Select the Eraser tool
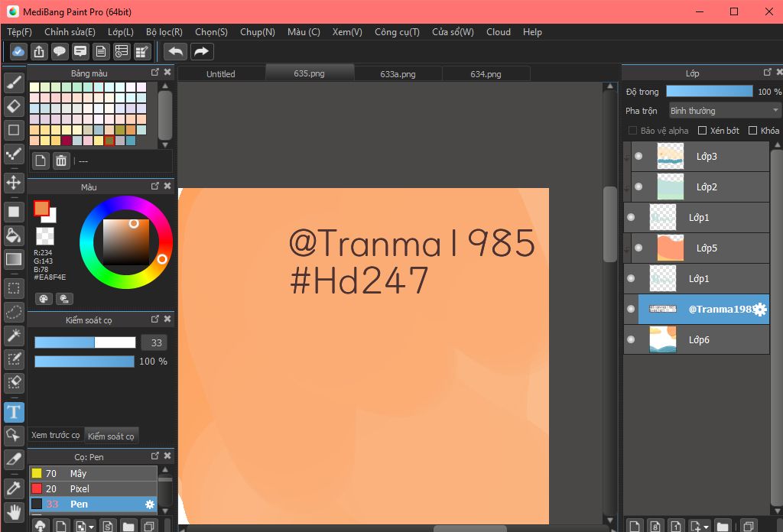Image resolution: width=783 pixels, height=532 pixels. coord(14,106)
